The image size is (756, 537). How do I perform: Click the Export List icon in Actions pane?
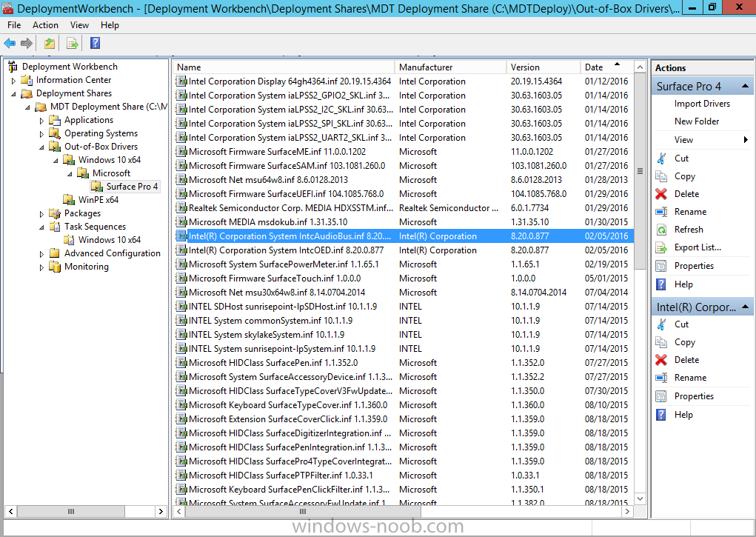coord(661,247)
